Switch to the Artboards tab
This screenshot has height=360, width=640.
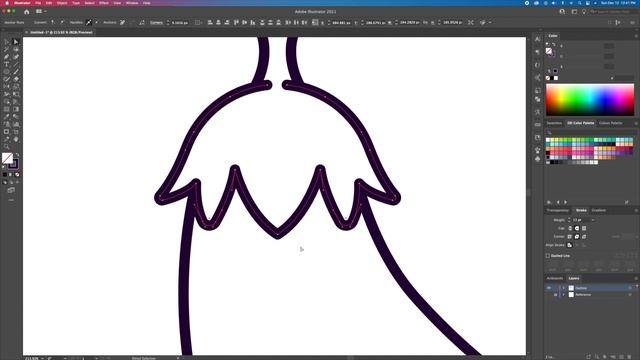pyautogui.click(x=555, y=278)
